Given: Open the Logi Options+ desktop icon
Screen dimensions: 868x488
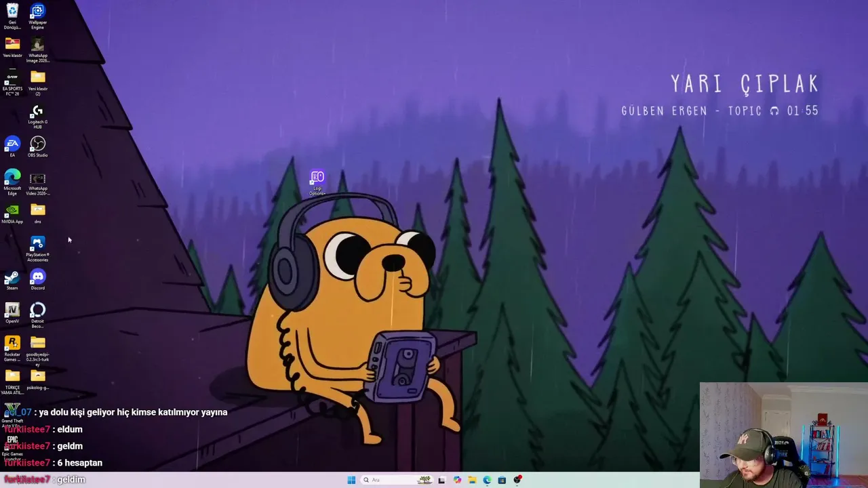Looking at the screenshot, I should click(x=317, y=182).
